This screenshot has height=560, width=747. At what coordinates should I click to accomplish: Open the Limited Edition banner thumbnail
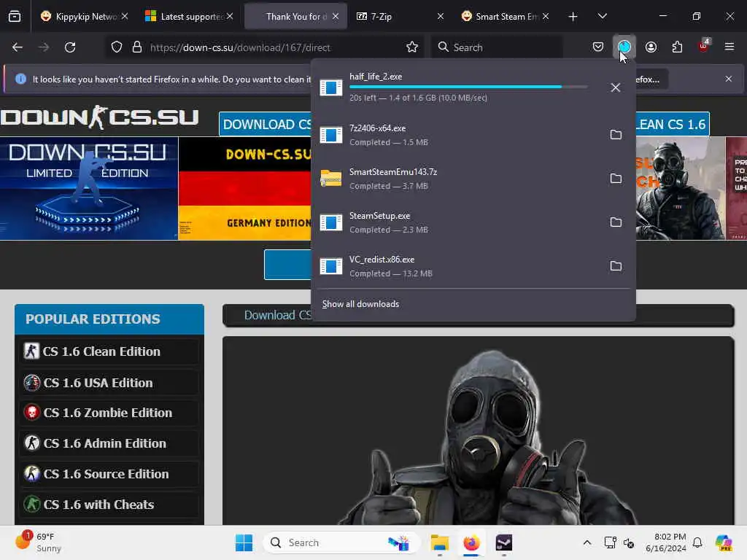click(88, 189)
